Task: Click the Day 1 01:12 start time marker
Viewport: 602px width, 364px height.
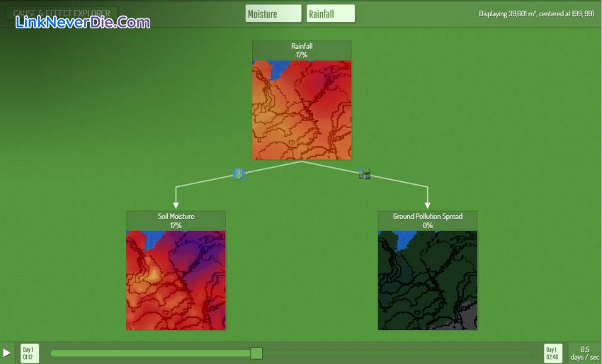Action: pos(30,353)
